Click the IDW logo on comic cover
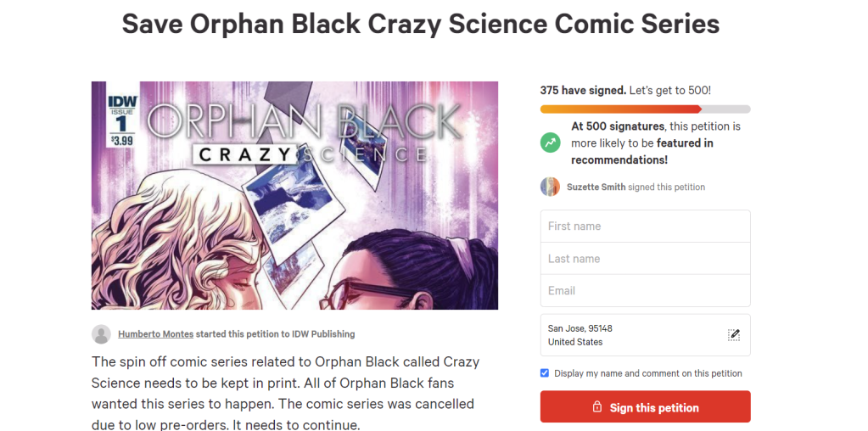Screen dimensions: 868x431 coord(121,99)
